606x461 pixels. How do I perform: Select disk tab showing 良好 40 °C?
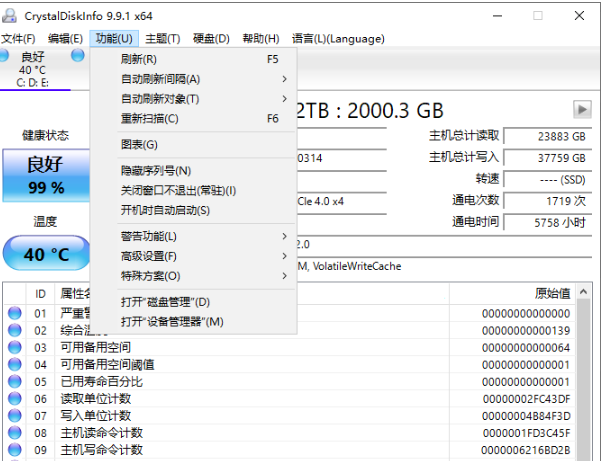35,69
